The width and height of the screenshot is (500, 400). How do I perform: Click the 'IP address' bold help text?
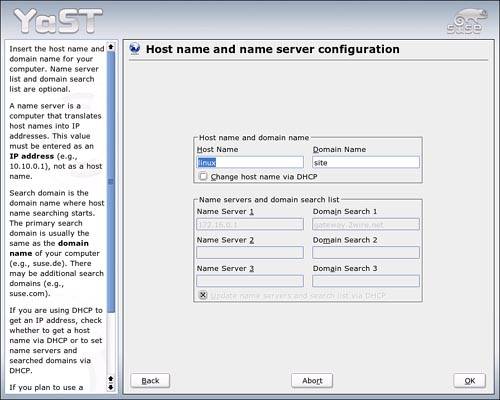(x=32, y=156)
